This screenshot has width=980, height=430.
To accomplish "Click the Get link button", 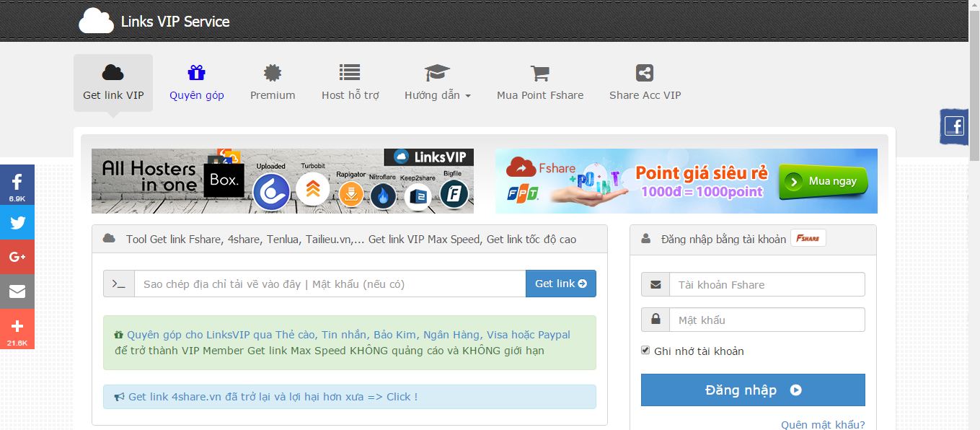I will click(x=561, y=284).
